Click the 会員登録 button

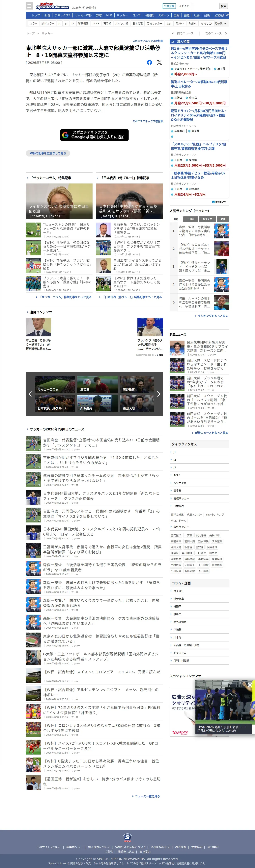tap(169, 6)
